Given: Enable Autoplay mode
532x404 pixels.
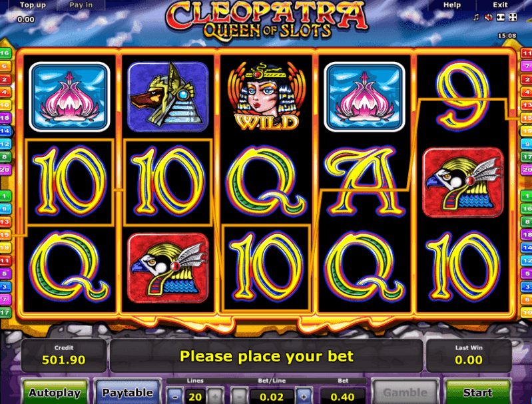Looking at the screenshot, I should [x=55, y=393].
